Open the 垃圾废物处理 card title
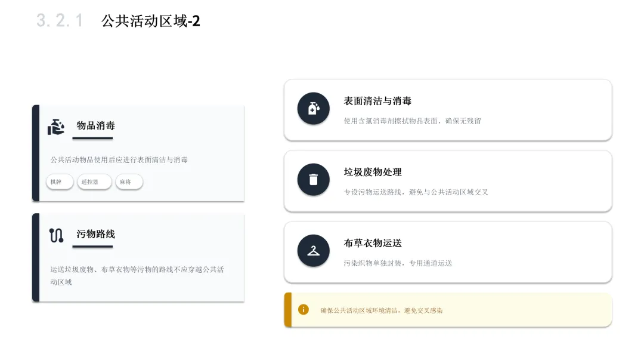644x363 pixels. (373, 172)
